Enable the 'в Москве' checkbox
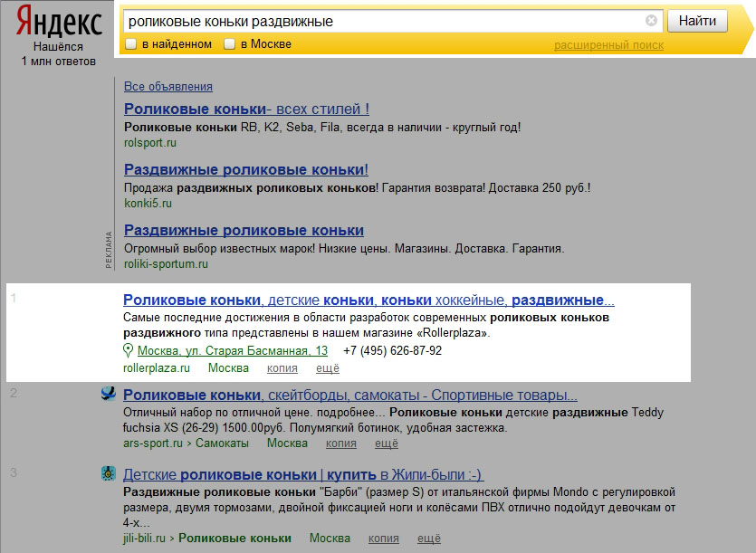The height and width of the screenshot is (553, 756). (229, 44)
